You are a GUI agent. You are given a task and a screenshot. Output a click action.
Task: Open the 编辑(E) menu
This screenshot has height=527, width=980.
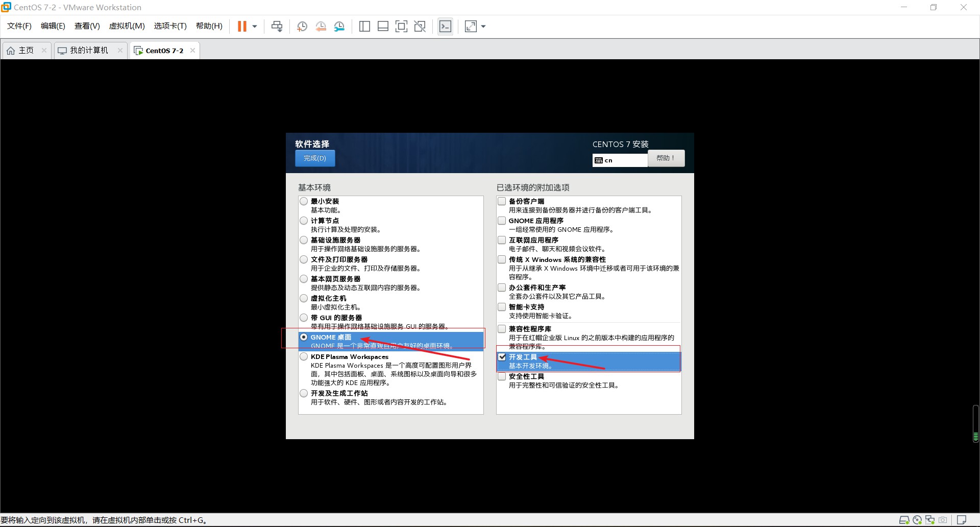(x=53, y=26)
